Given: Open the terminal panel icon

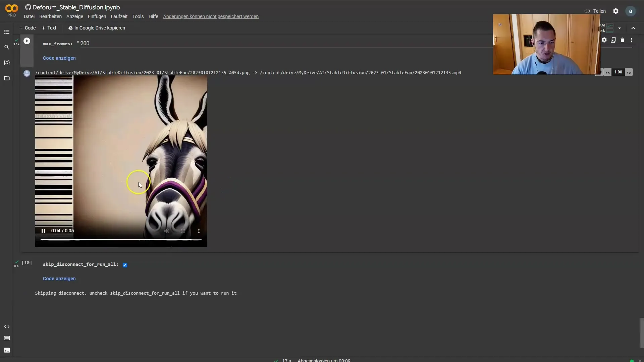Looking at the screenshot, I should click(x=7, y=350).
